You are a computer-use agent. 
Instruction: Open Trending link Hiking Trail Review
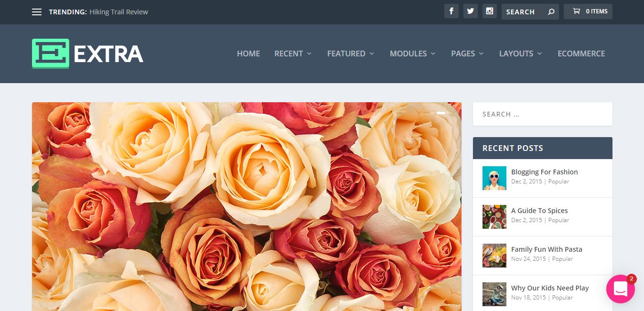click(x=118, y=12)
